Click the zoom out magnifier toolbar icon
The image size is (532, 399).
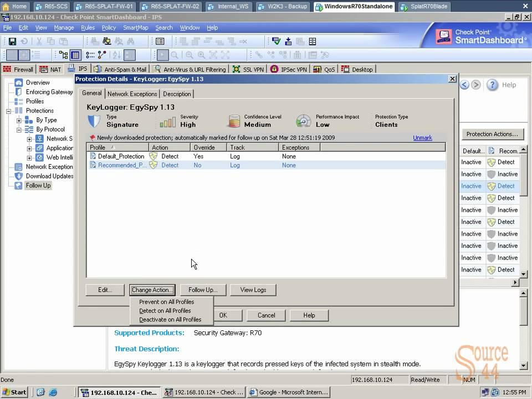tap(190, 55)
